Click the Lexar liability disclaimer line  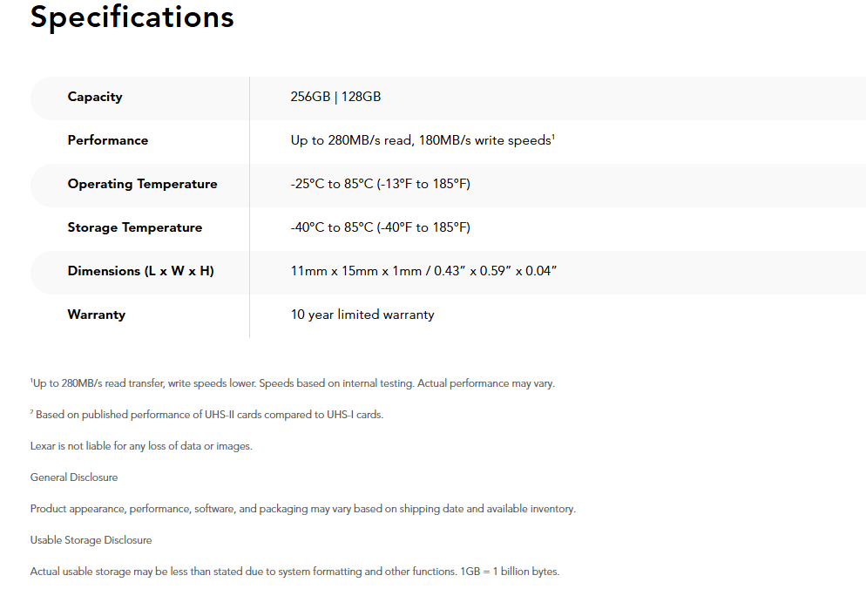[141, 446]
